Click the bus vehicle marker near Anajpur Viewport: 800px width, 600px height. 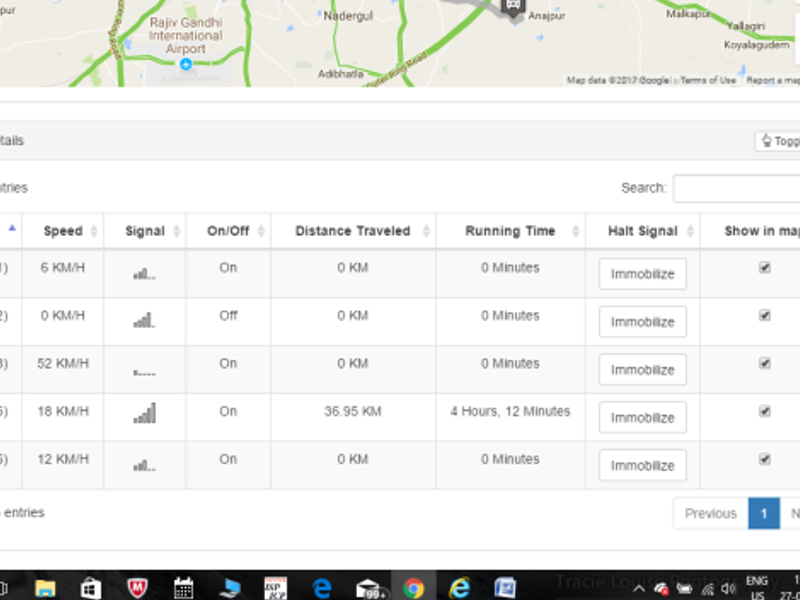point(513,7)
